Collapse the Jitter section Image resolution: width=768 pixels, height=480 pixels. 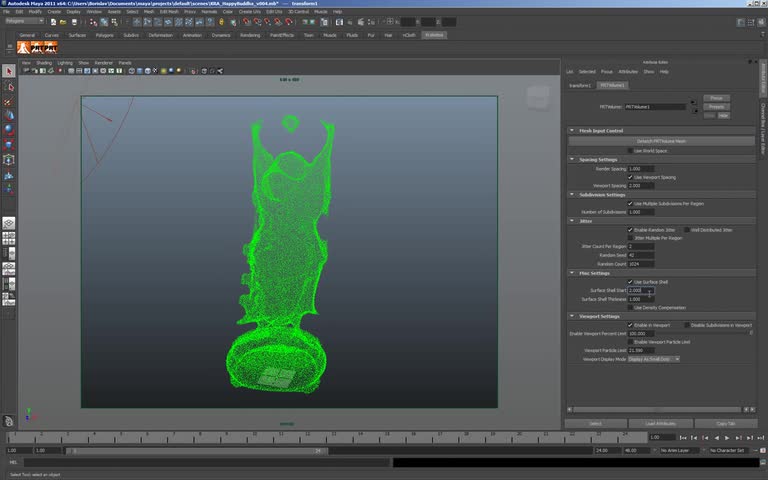click(572, 221)
